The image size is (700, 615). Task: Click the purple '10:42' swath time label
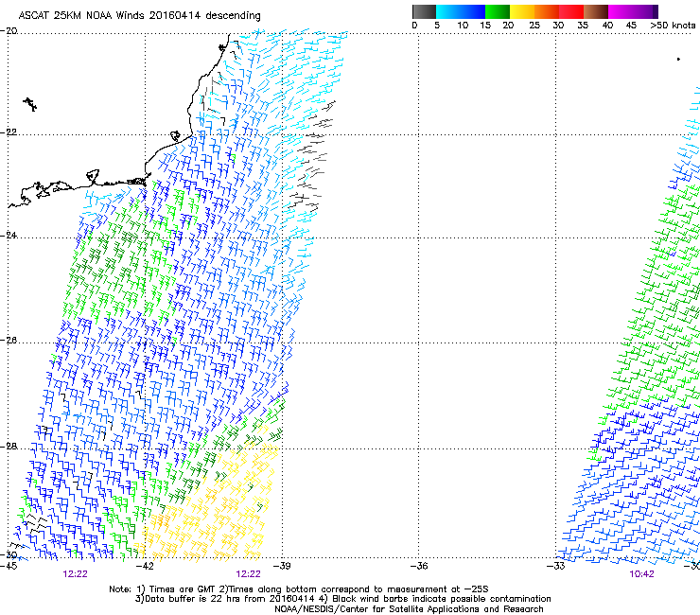641,574
